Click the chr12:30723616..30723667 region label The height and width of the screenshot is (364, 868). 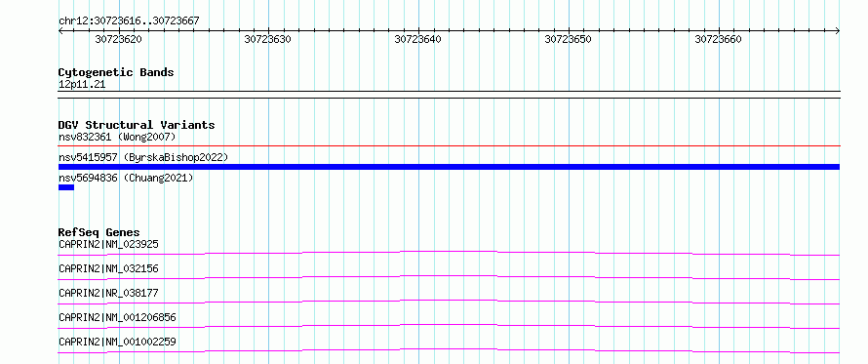pos(129,21)
